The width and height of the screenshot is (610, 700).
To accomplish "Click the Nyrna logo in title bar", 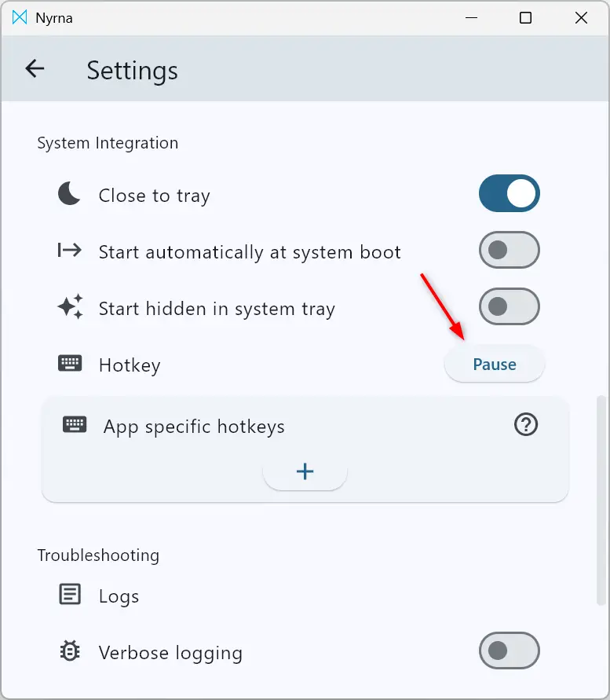I will tap(19, 17).
